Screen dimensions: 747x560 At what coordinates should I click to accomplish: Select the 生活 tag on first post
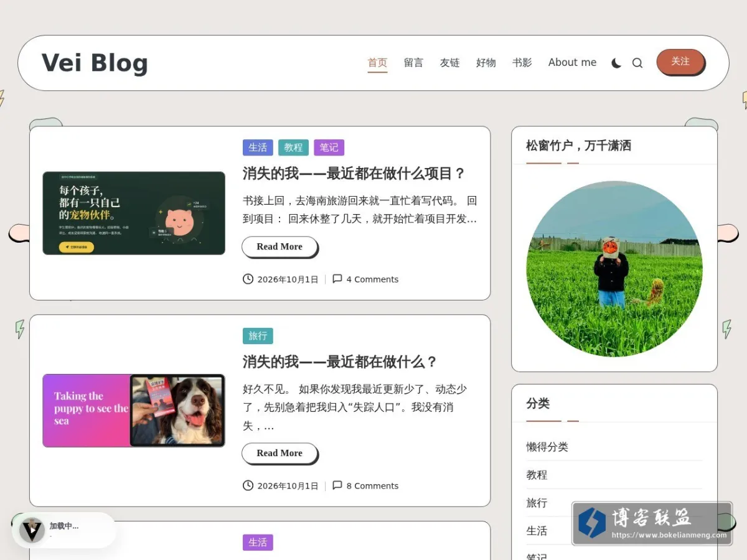(x=258, y=147)
